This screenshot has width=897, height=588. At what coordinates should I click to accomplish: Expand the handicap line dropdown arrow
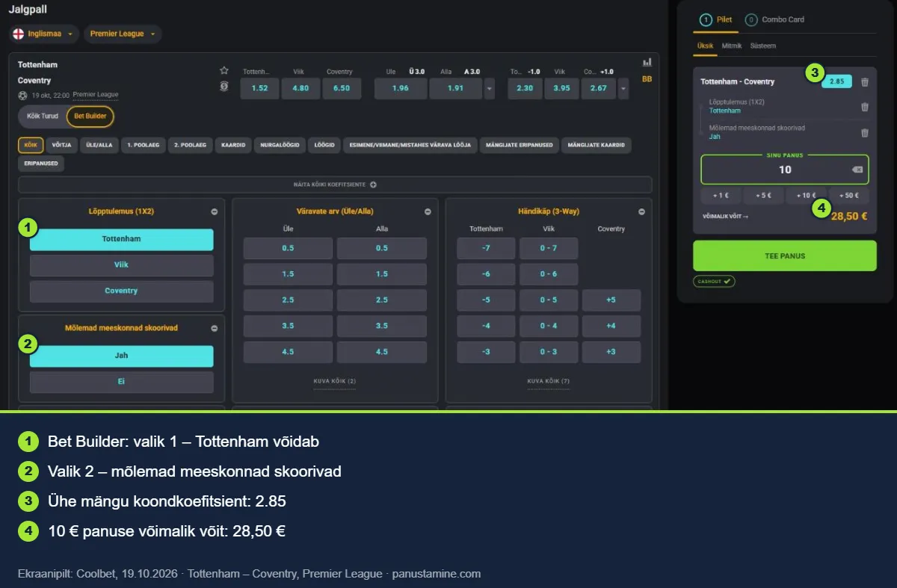[623, 89]
